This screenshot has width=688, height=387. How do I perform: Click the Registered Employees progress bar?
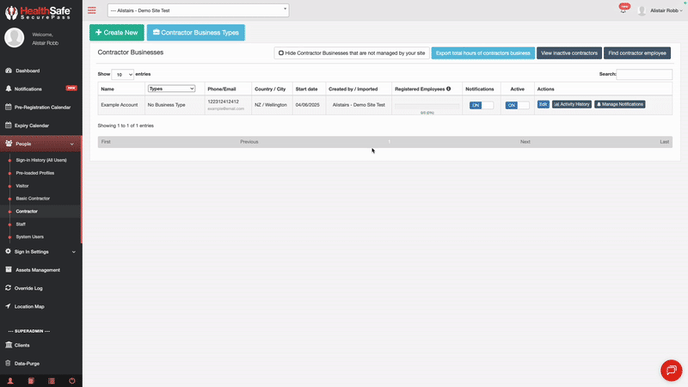(427, 106)
